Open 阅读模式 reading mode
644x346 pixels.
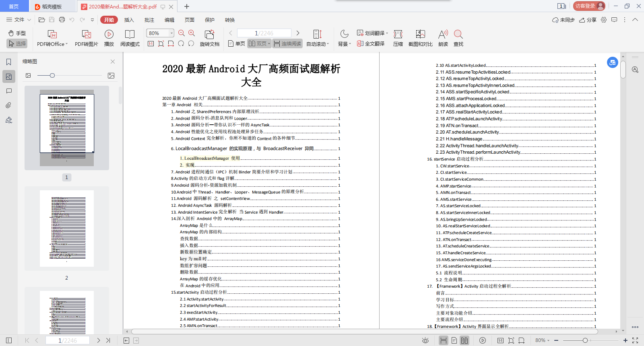(130, 38)
